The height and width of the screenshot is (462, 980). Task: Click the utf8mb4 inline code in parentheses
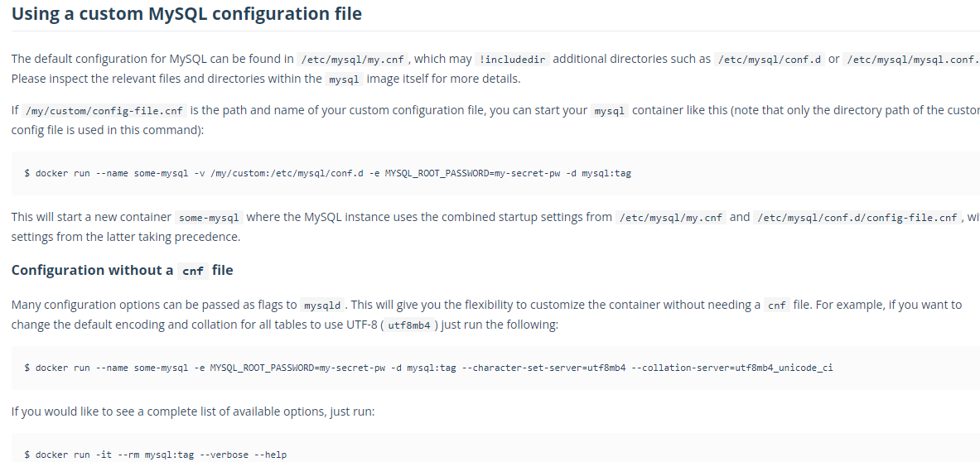click(409, 325)
